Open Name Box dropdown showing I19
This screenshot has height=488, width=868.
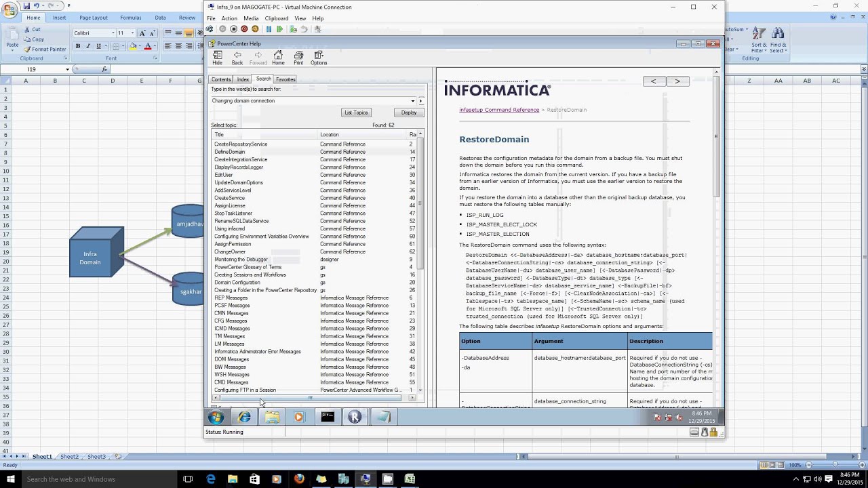pos(67,69)
